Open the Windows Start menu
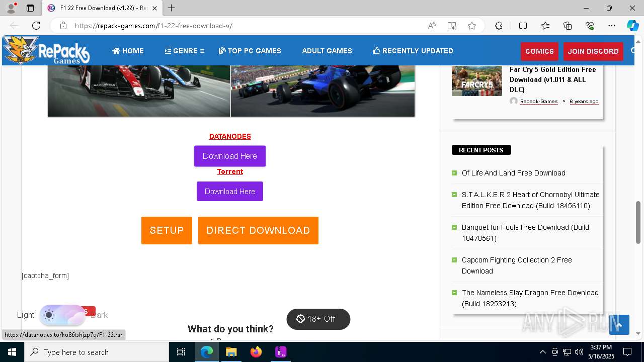 click(12, 352)
